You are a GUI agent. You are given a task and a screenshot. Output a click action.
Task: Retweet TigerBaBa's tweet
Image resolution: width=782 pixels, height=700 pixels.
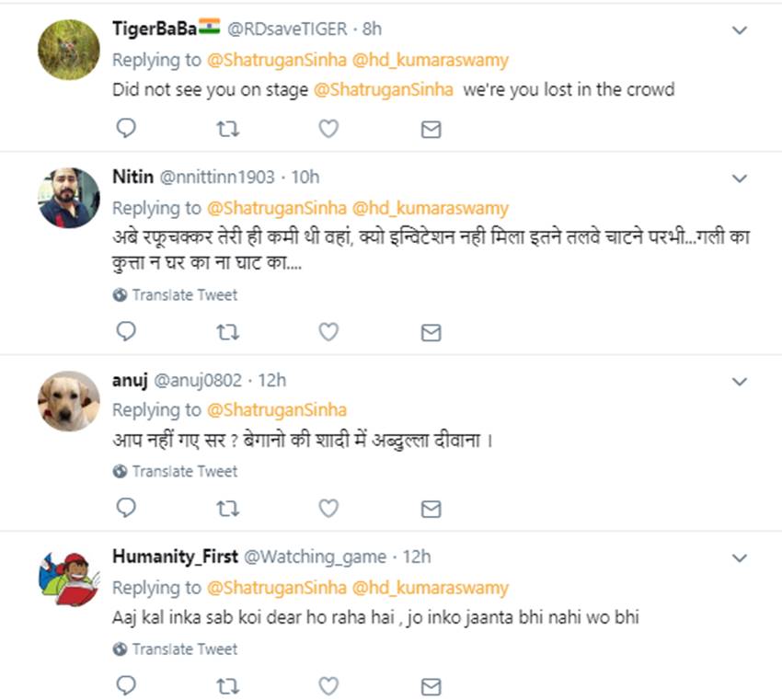(227, 130)
